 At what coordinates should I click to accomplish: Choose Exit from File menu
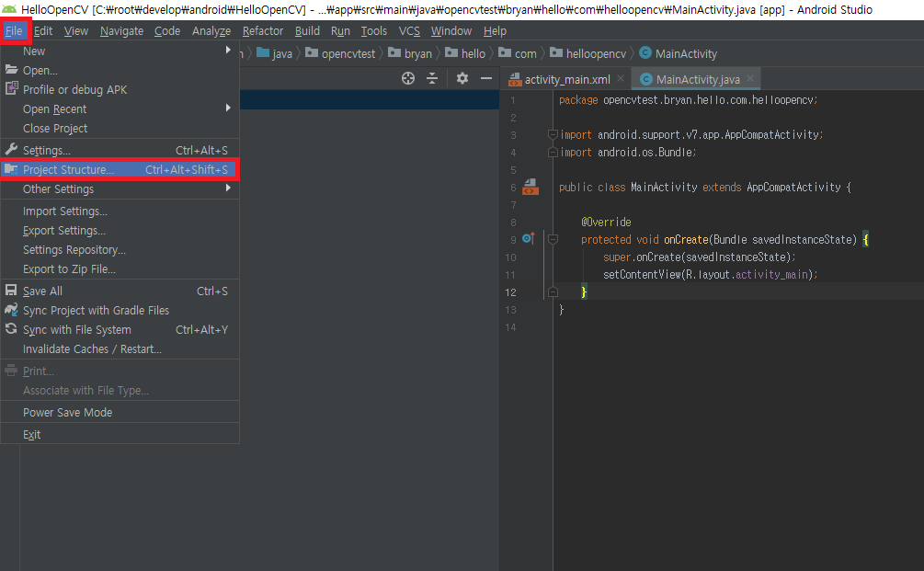click(x=120, y=435)
